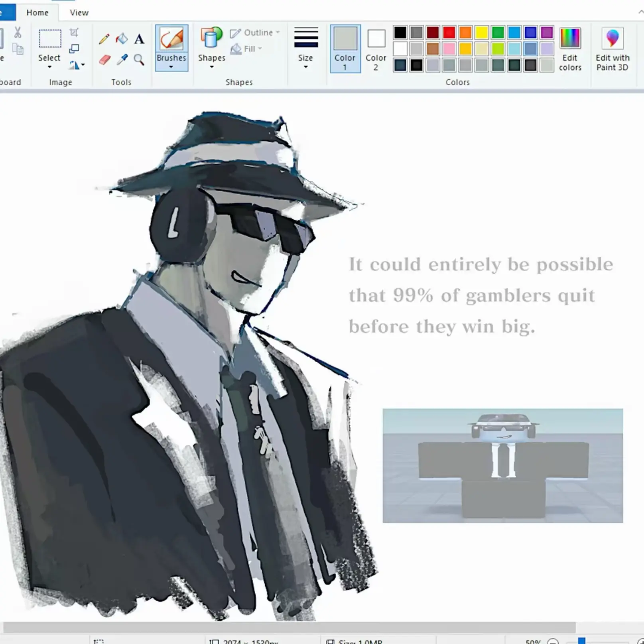
Task: Pick the brown color swatch
Action: 433,49
